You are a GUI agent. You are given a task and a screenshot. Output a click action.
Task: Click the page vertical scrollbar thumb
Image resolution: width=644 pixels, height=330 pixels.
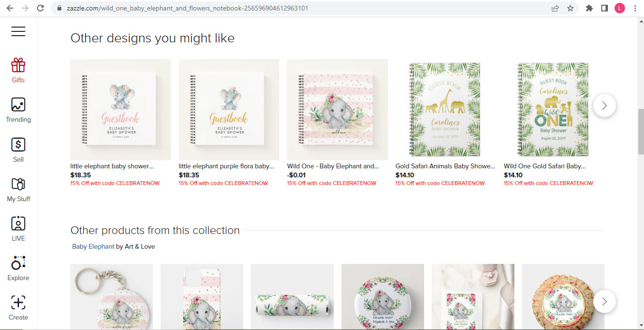click(641, 132)
